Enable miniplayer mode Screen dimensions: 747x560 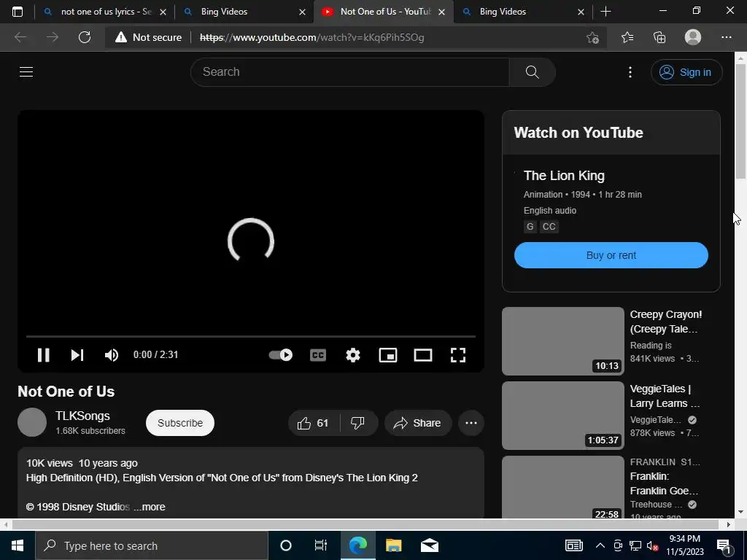pos(388,355)
